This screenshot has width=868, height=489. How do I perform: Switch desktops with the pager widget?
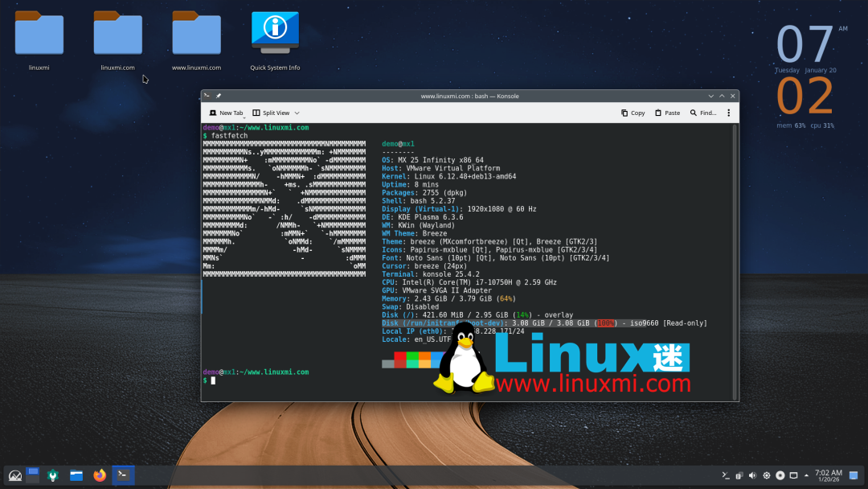coord(31,475)
